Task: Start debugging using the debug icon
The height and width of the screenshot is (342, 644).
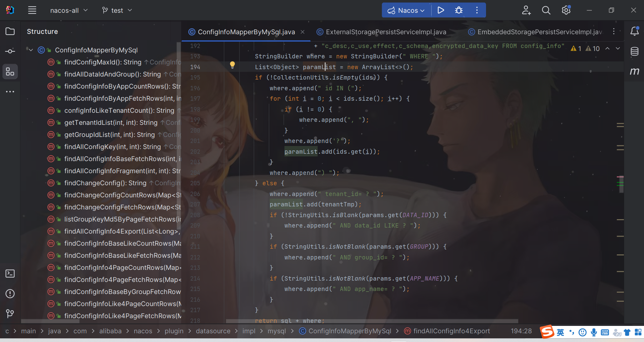Action: point(459,10)
